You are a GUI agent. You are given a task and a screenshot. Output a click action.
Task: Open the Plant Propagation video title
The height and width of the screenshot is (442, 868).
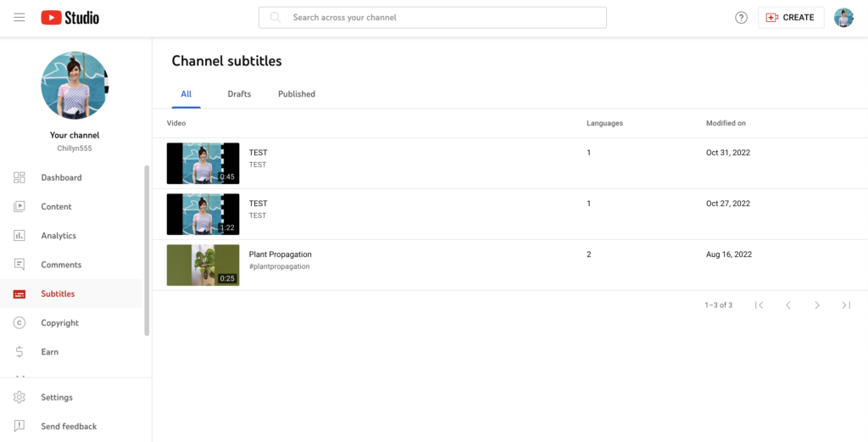pos(281,255)
